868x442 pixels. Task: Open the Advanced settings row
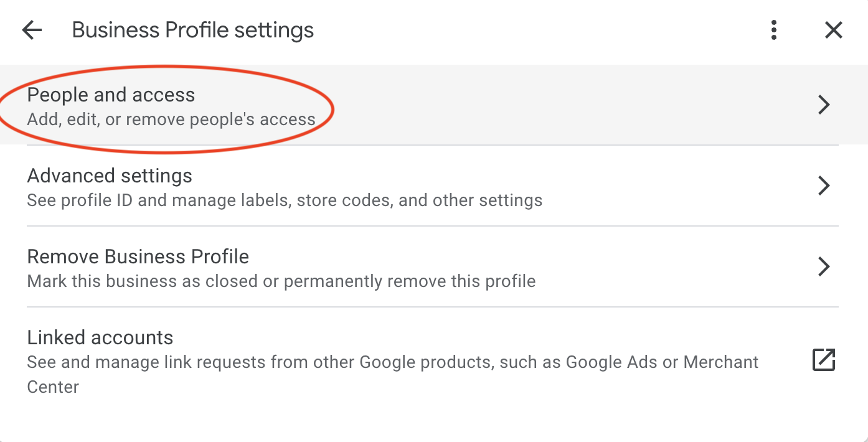tap(434, 186)
